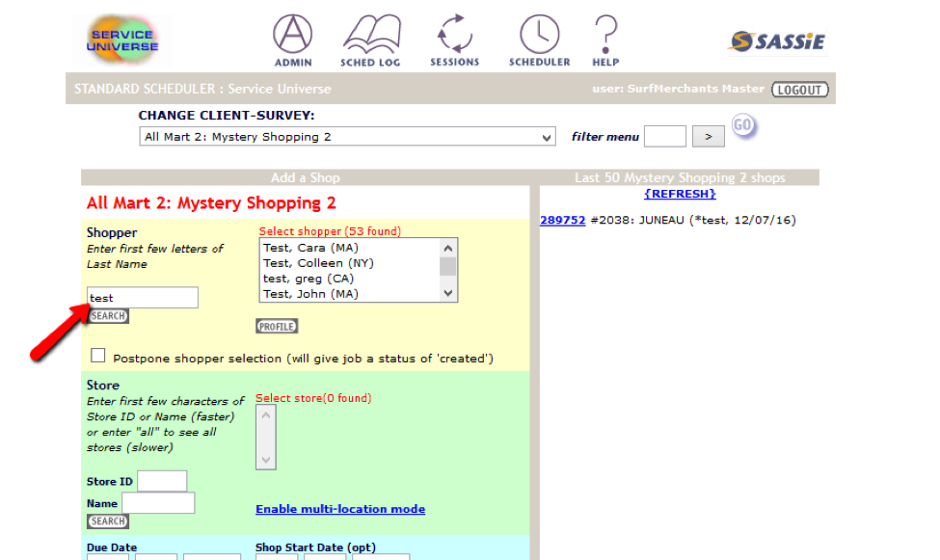Check Postpone shopper selection checkbox

tap(97, 356)
